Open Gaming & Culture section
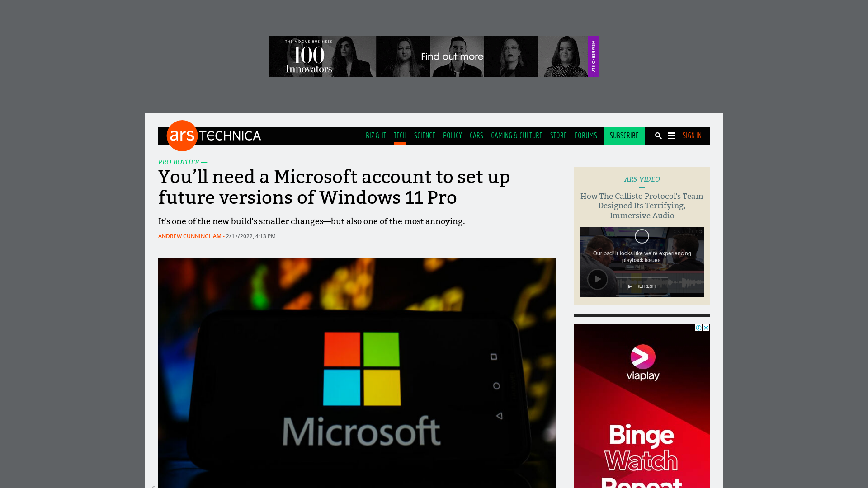The image size is (868, 488). click(x=516, y=136)
